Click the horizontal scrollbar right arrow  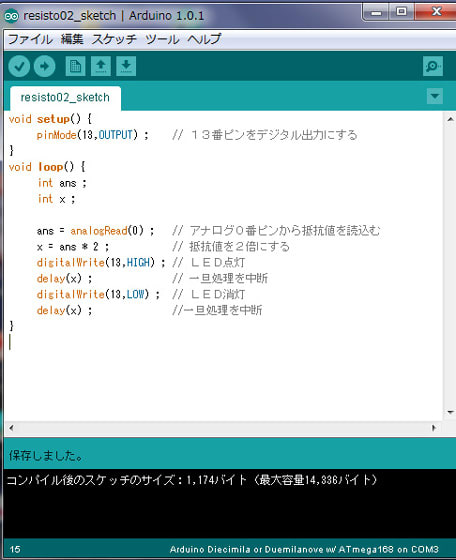(434, 428)
